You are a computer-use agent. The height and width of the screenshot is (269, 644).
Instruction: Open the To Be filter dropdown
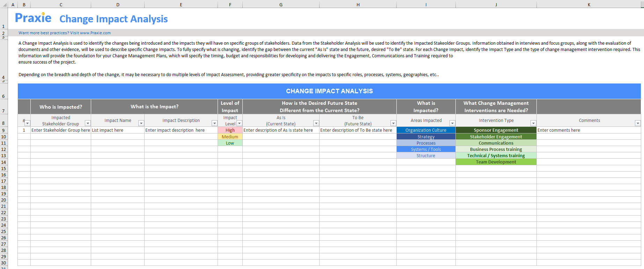coord(393,123)
